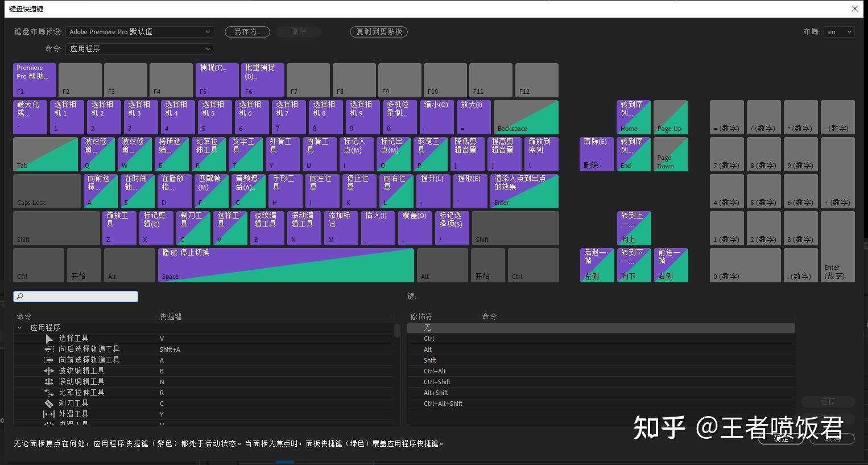Open the 布局 language dropdown set to en
Screen dimensions: 868x465
click(x=839, y=32)
